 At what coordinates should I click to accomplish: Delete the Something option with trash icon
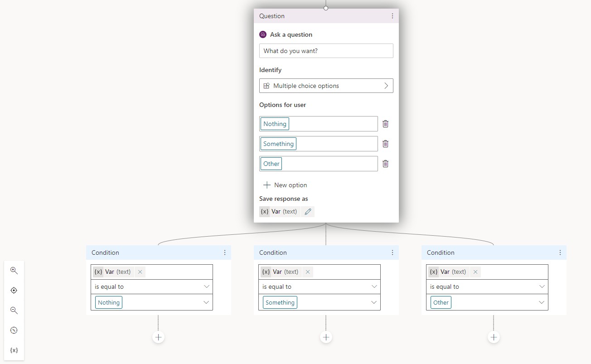(x=386, y=144)
